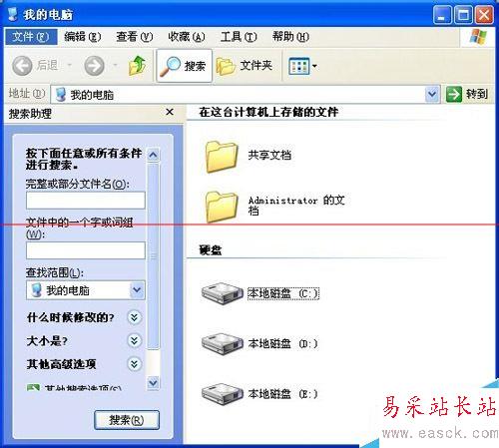This screenshot has height=448, width=499.
Task: Expand 什么时候修改的? search option
Action: click(135, 317)
